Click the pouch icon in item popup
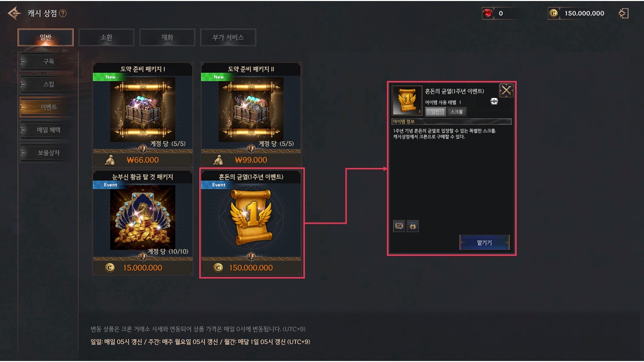Image resolution: width=644 pixels, height=362 pixels. pos(413,226)
